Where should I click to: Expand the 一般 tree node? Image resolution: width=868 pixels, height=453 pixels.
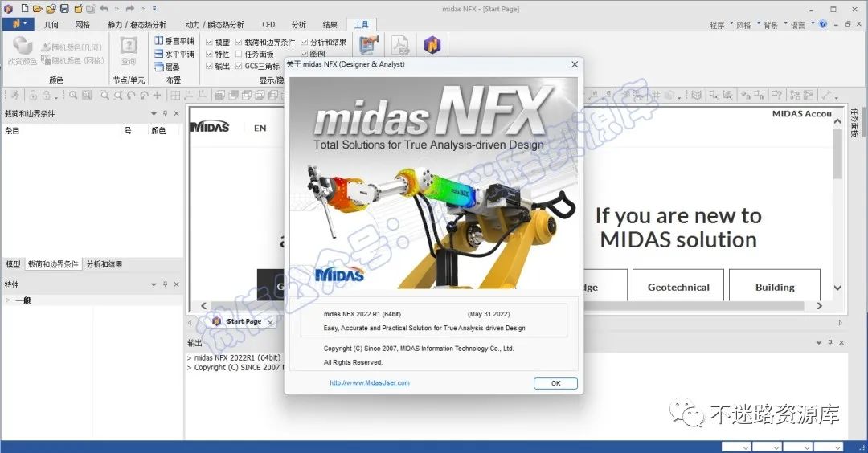pyautogui.click(x=8, y=300)
